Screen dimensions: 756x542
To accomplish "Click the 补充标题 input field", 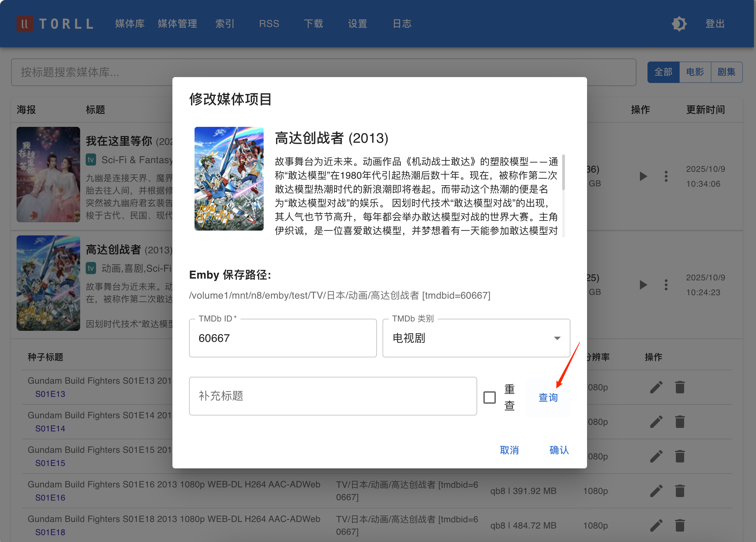I will [x=333, y=396].
